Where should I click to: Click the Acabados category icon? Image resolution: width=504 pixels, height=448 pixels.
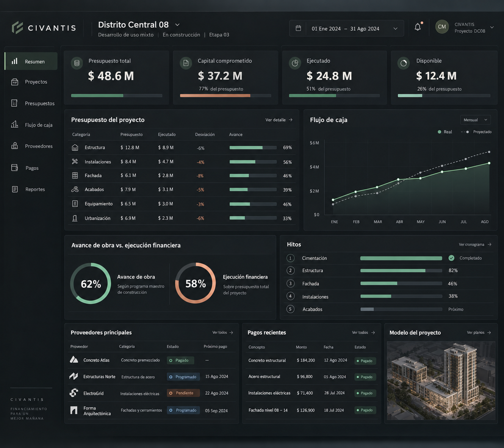[x=75, y=190]
